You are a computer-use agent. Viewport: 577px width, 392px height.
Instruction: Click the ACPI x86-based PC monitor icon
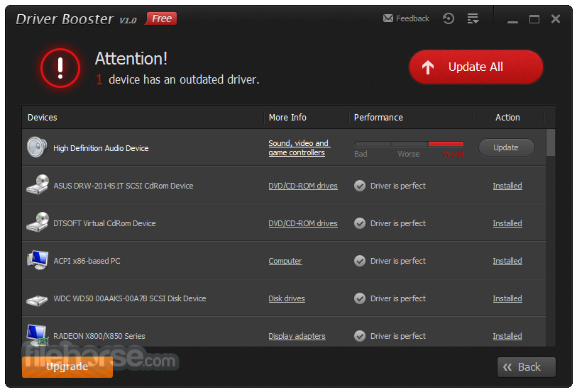click(x=38, y=259)
